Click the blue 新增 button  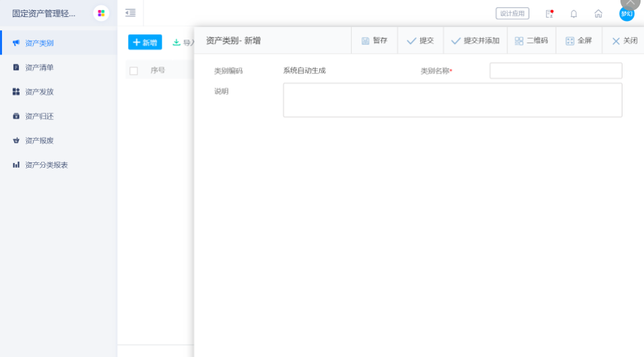(x=145, y=42)
